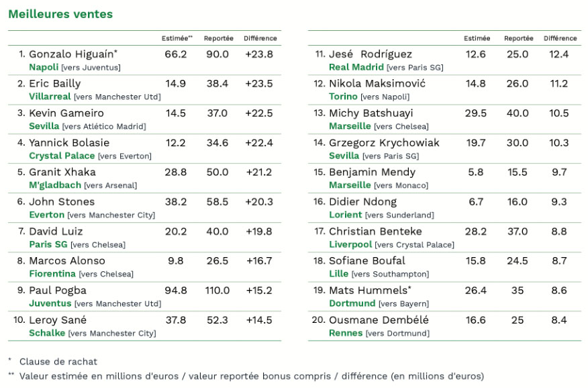Click the "Meilleures ventes" heading
The width and height of the screenshot is (588, 388).
pos(60,14)
